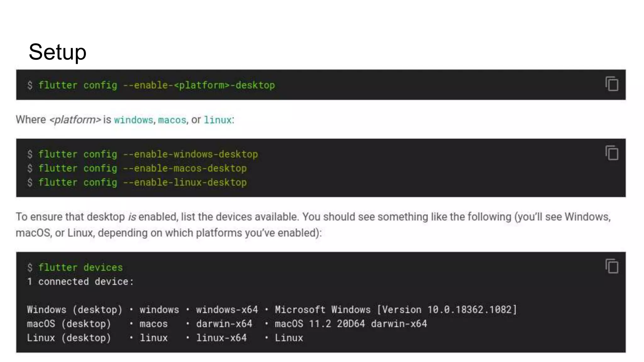Copy the flutter devices output block
644x362 pixels.
[612, 266]
